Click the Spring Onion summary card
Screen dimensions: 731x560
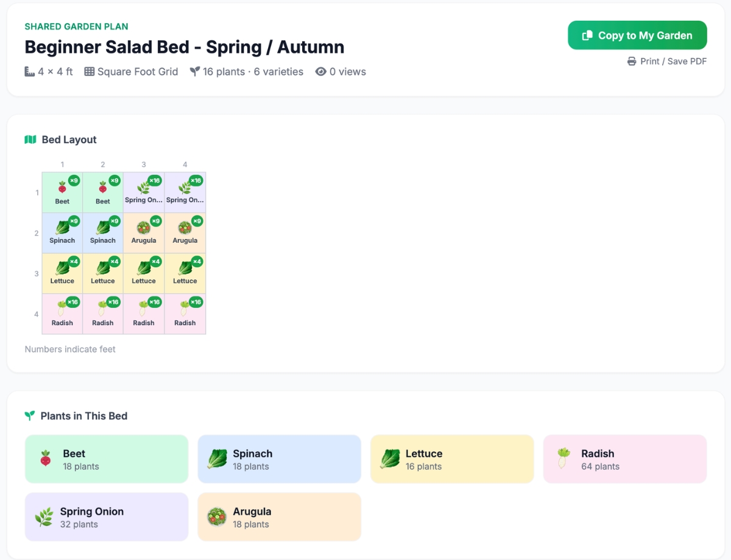pos(106,516)
